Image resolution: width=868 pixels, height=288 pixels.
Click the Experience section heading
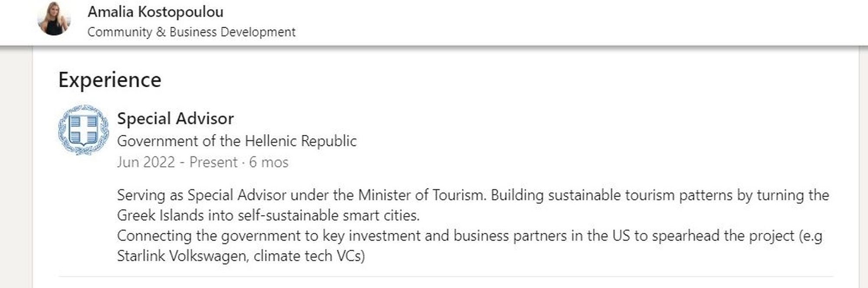coord(110,80)
